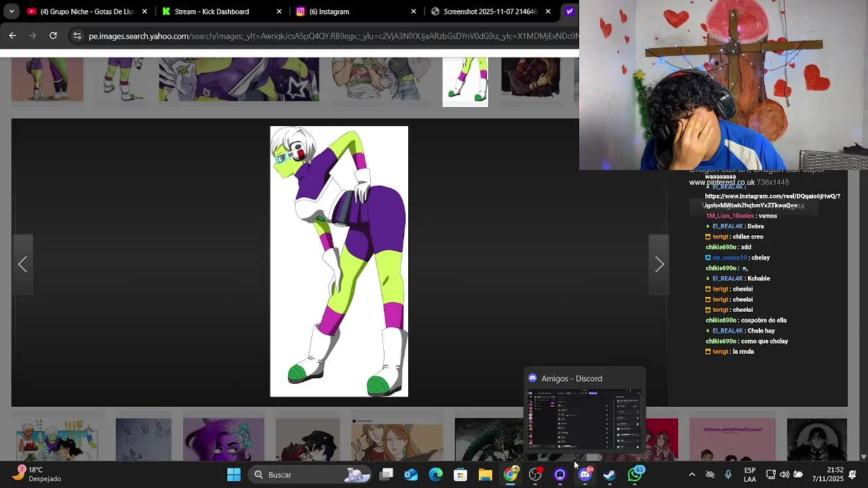Viewport: 868px width, 488px height.
Task: Close the Instagram tab
Action: tap(414, 12)
